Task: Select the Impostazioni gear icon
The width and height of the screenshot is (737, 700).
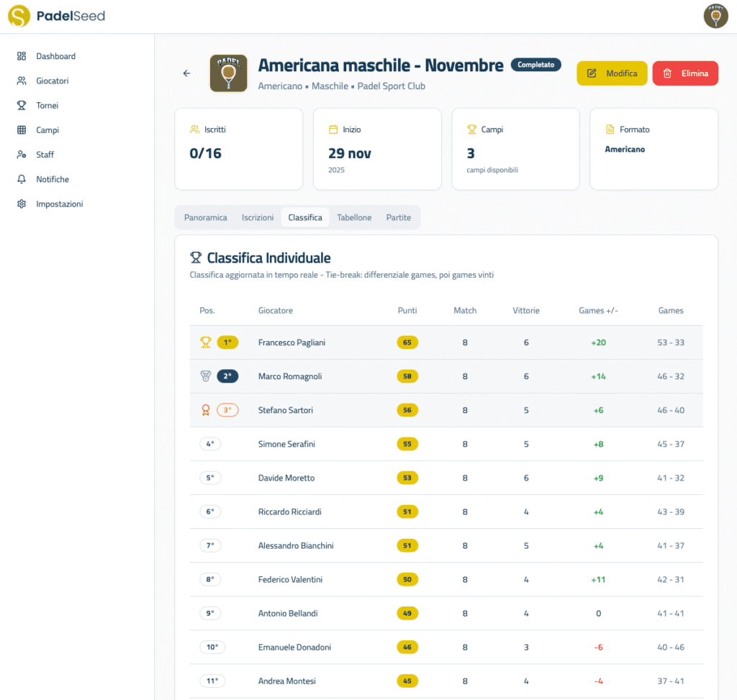Action: [22, 204]
